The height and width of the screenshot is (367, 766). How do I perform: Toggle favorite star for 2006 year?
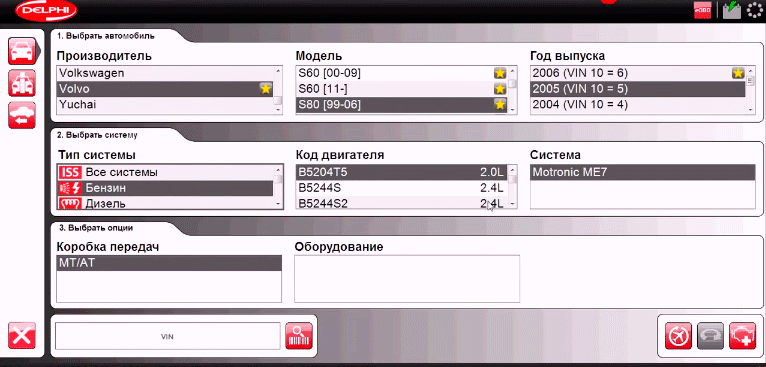pyautogui.click(x=738, y=73)
